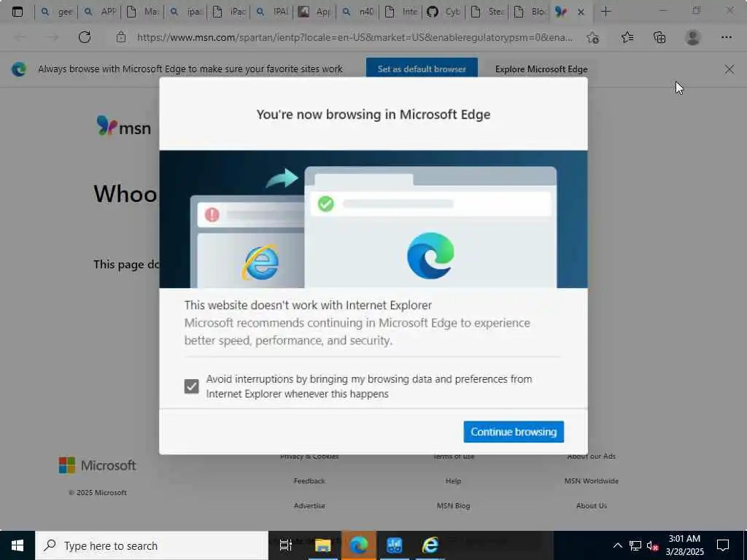Refresh the current page
Image resolution: width=747 pixels, height=560 pixels.
(85, 37)
